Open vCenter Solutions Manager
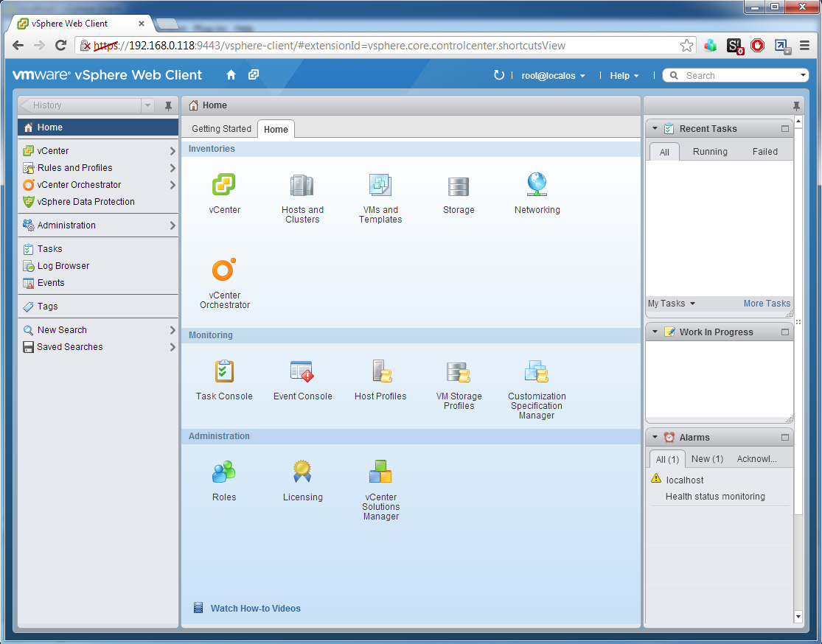The width and height of the screenshot is (822, 644). 380,472
